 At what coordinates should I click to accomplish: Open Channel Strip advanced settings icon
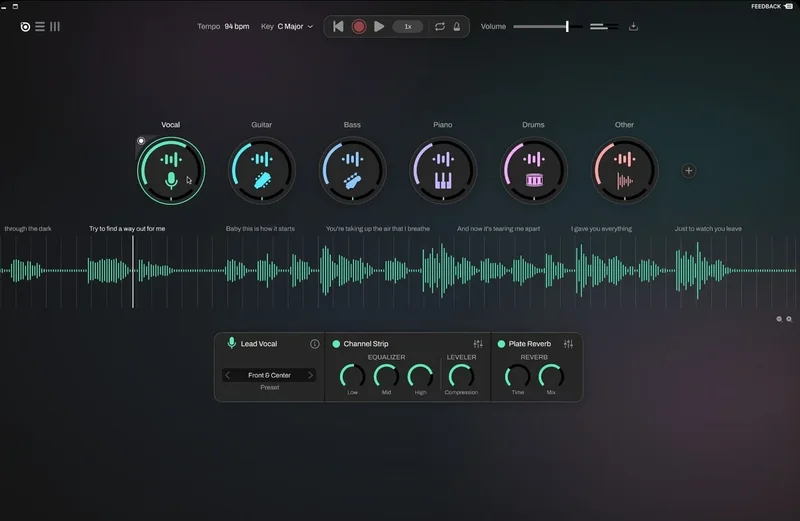pyautogui.click(x=478, y=344)
